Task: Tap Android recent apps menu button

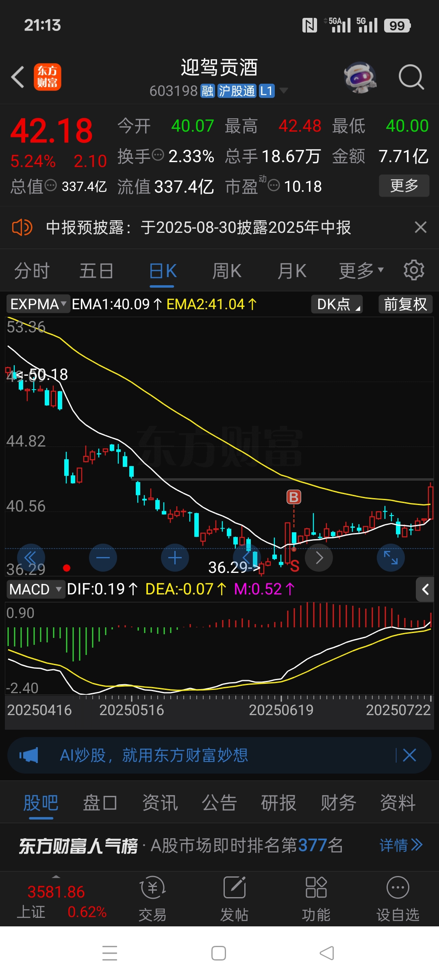Action: pyautogui.click(x=110, y=953)
